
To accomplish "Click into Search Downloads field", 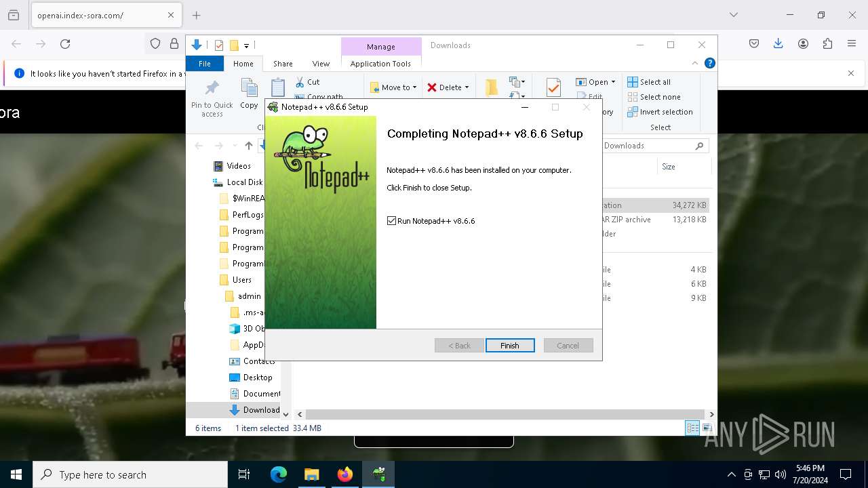I will point(654,146).
